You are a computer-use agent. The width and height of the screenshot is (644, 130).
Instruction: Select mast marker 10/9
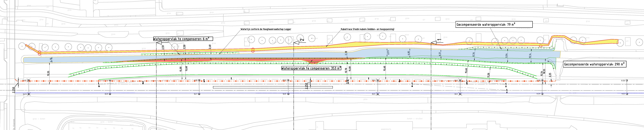pos(110,94)
